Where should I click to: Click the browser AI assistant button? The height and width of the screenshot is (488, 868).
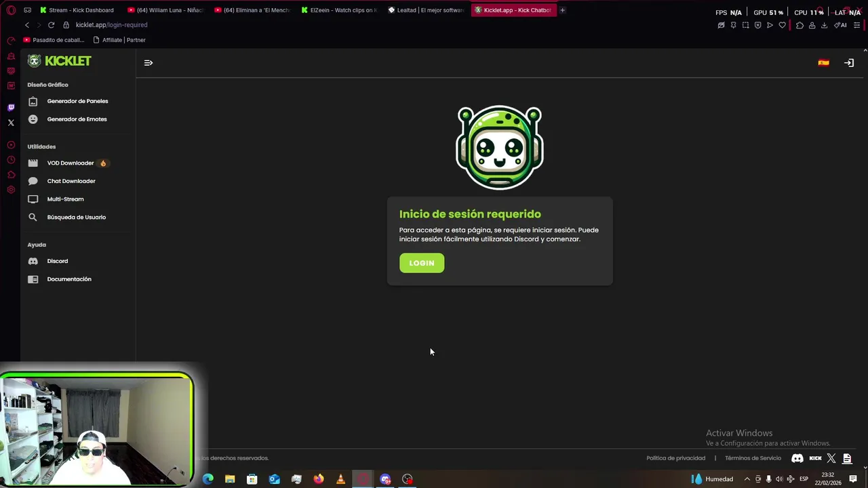click(x=841, y=25)
